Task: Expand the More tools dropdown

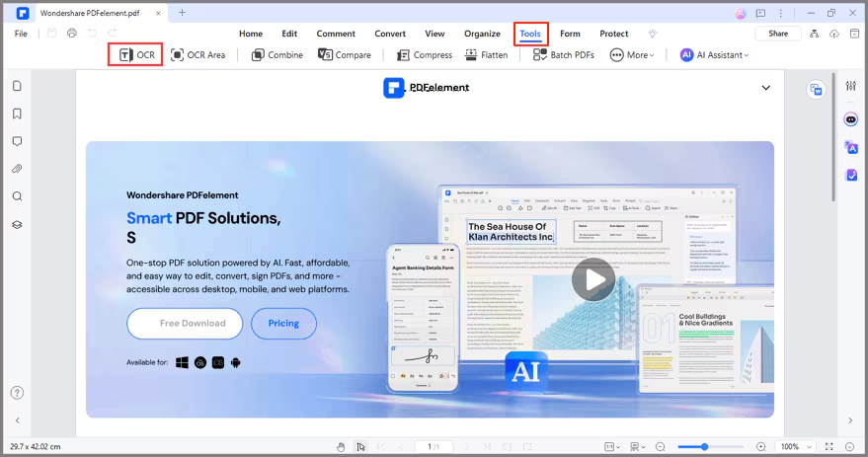Action: point(632,54)
